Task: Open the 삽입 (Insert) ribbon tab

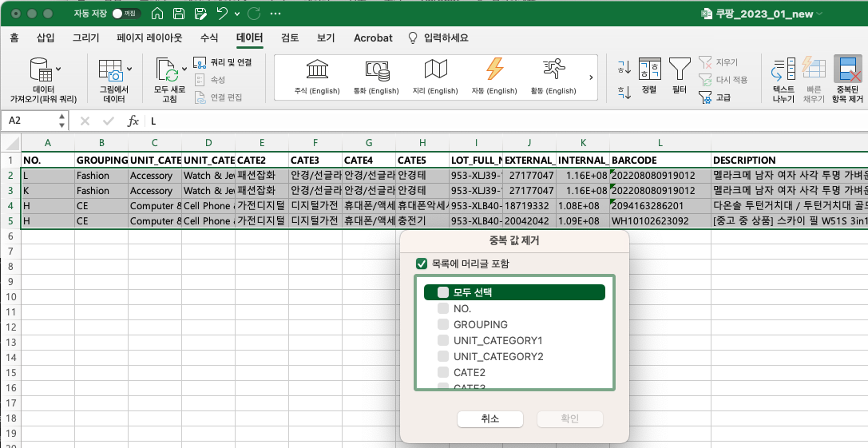Action: pyautogui.click(x=46, y=38)
